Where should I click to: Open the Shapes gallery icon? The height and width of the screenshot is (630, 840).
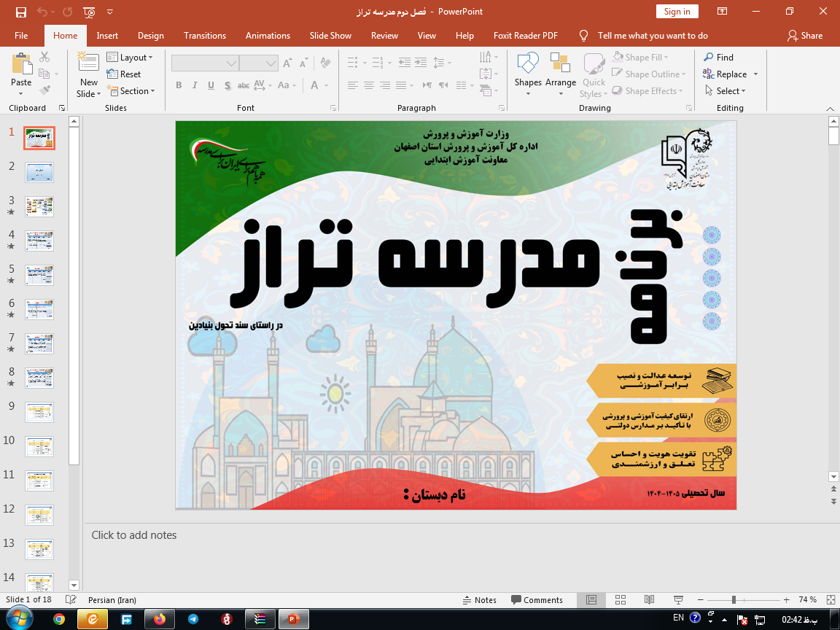coord(527,64)
